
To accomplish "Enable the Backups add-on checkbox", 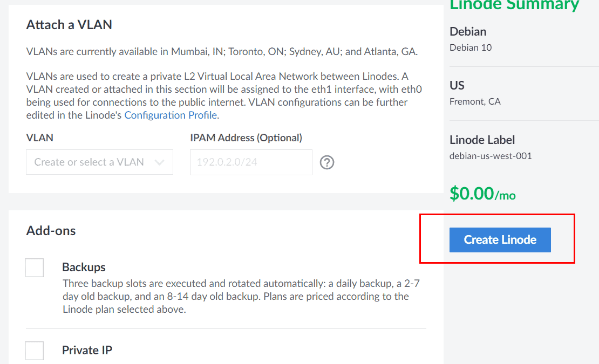I will 35,267.
